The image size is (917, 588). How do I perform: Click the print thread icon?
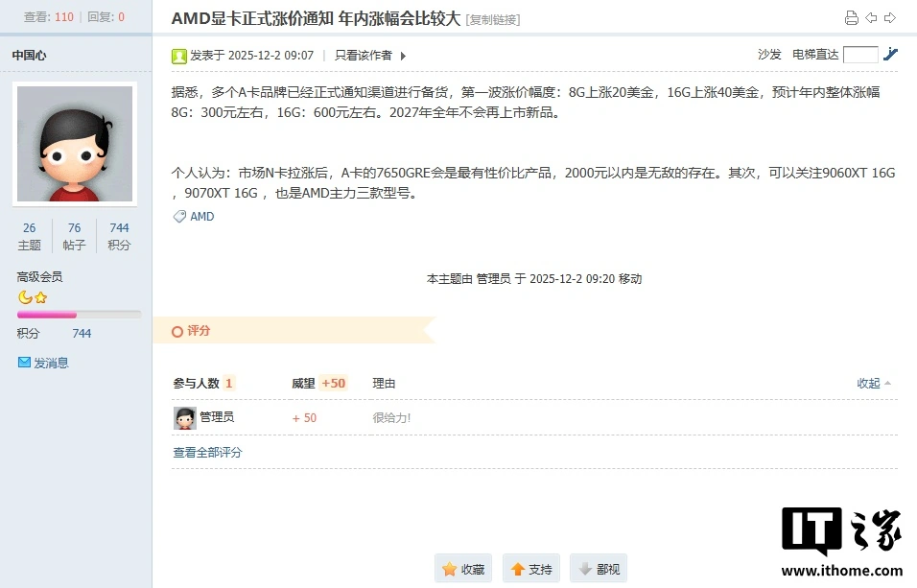851,18
